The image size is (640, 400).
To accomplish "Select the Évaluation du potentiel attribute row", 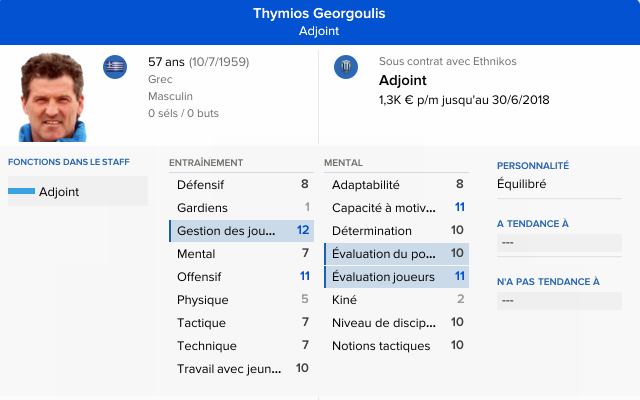I will [x=396, y=254].
